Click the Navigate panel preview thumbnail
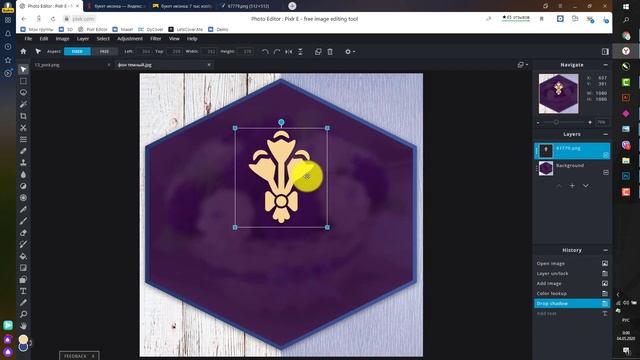 [558, 93]
